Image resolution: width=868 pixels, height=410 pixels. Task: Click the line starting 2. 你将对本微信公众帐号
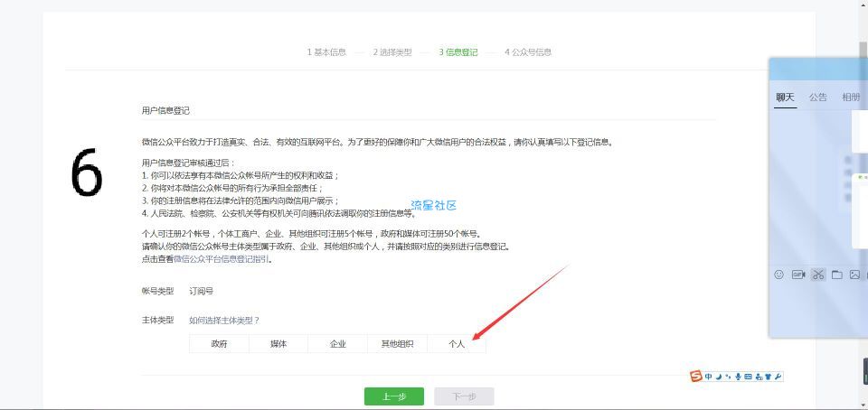(x=232, y=188)
